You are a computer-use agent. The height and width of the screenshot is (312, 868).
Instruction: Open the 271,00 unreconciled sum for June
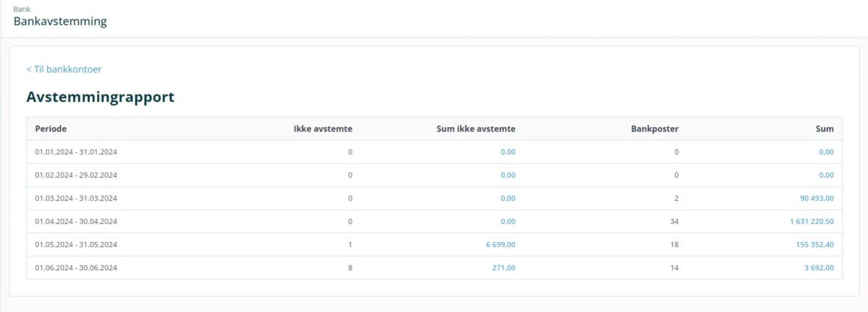click(x=503, y=268)
